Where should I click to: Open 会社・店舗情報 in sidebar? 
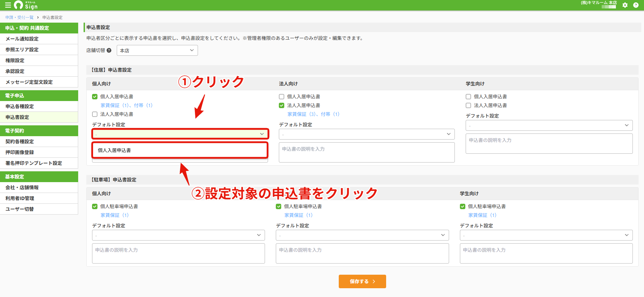point(39,188)
